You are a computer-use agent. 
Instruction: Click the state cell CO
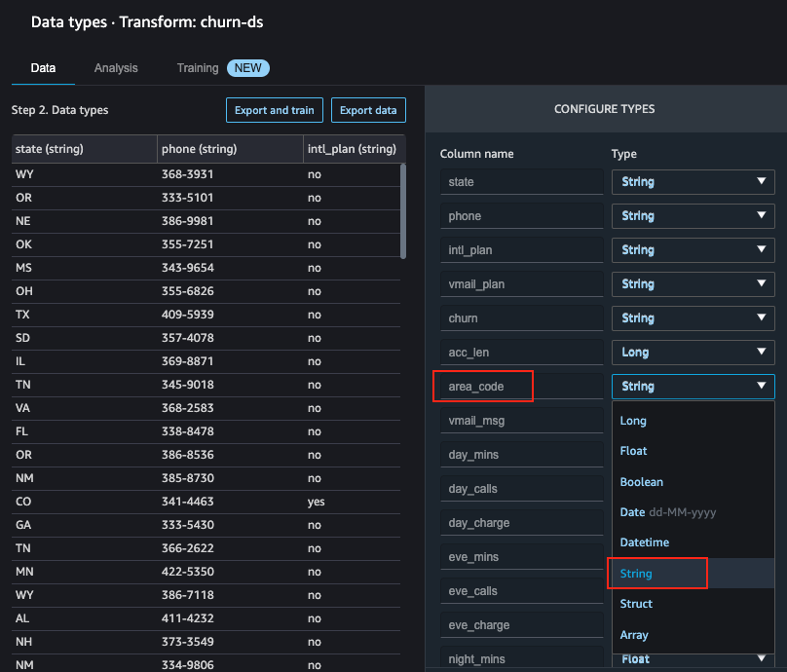(23, 502)
